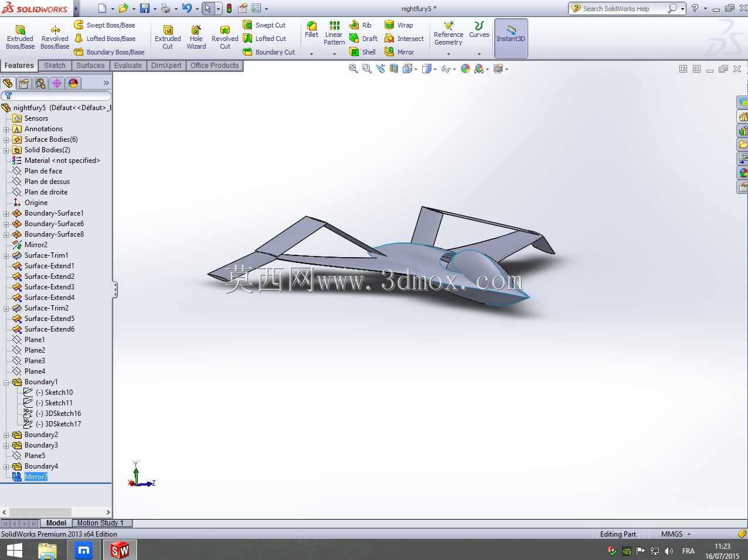Open the Edit Appearance color ball
The image size is (748, 560).
point(465,69)
